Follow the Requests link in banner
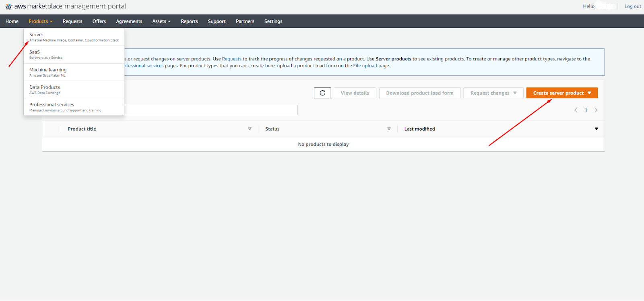Viewport: 644px width, 301px height. [x=232, y=59]
